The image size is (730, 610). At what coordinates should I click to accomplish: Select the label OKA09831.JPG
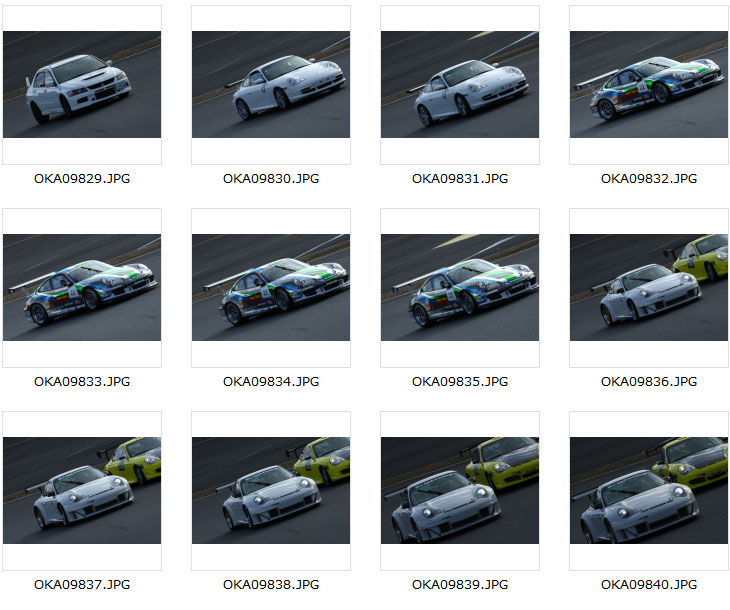(460, 179)
